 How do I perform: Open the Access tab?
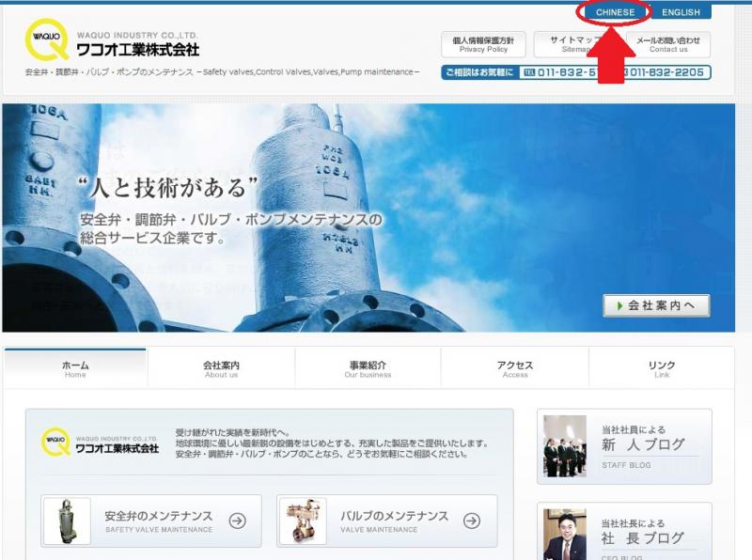(514, 368)
